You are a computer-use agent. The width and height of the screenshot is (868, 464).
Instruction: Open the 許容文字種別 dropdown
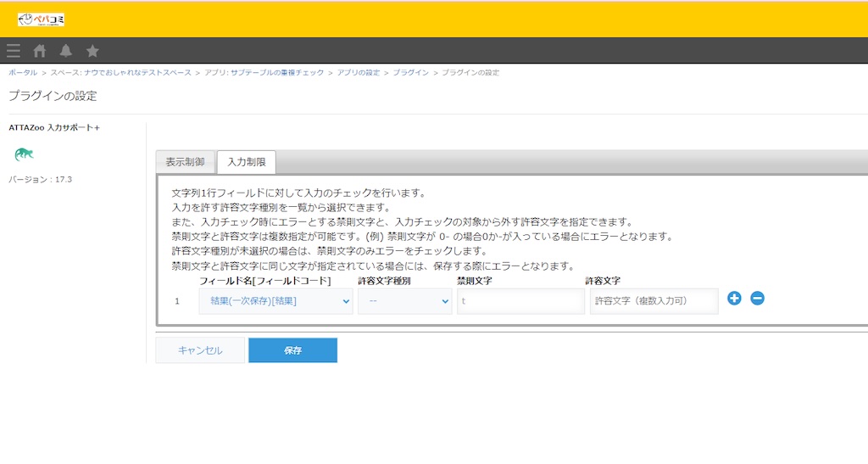(x=404, y=301)
